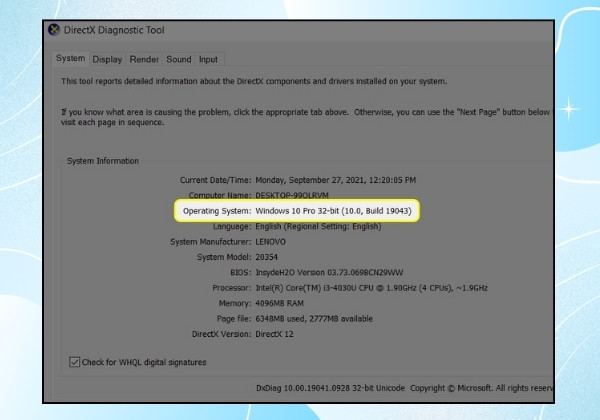Click the BIOS label

pos(241,272)
